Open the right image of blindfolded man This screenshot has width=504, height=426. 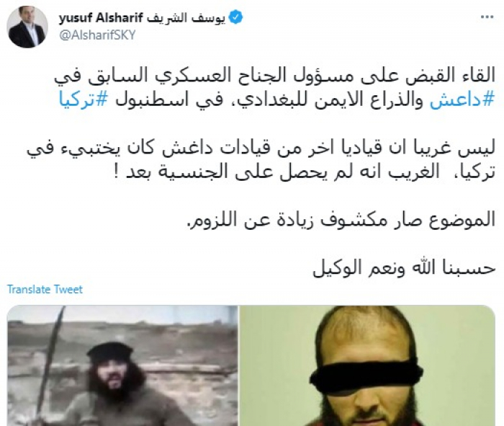point(368,365)
